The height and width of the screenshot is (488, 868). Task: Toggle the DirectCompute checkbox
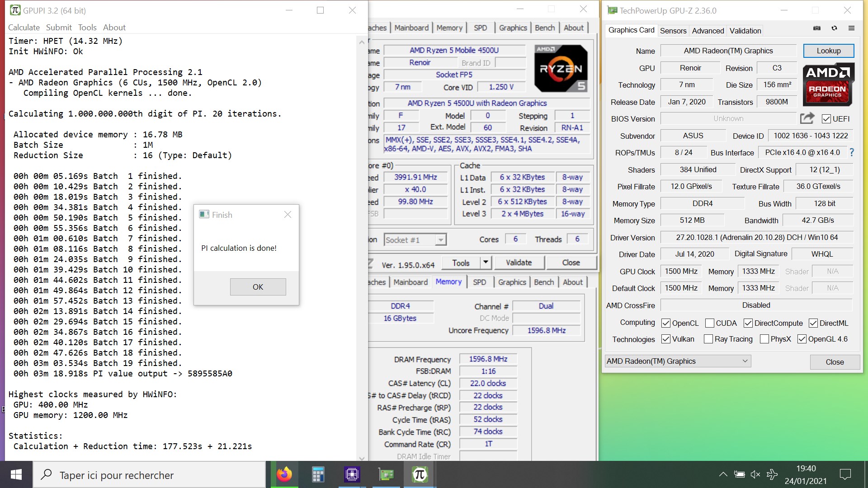(748, 323)
